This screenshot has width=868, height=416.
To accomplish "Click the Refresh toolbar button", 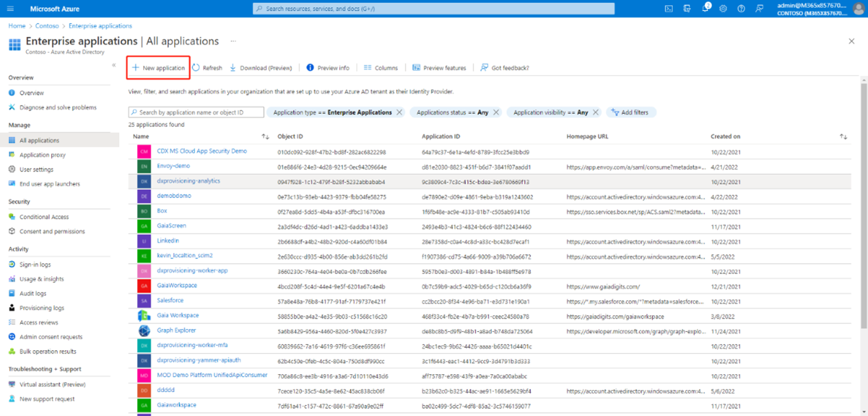I will pyautogui.click(x=207, y=68).
